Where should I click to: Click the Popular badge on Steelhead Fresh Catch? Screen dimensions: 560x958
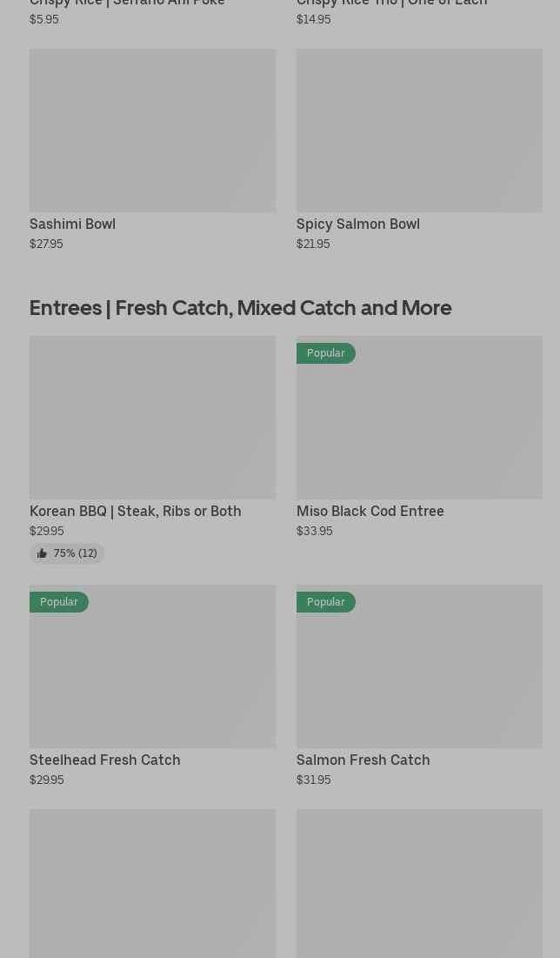(x=59, y=602)
